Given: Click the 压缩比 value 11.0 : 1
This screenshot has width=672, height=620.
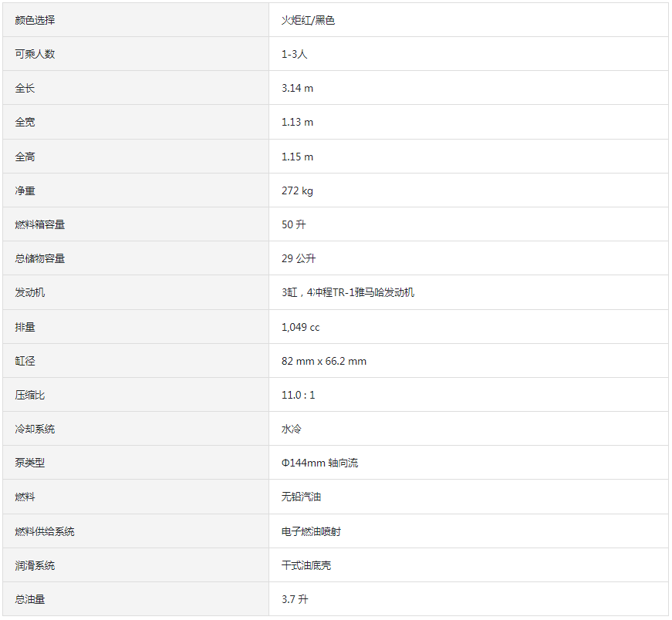Looking at the screenshot, I should coord(298,395).
